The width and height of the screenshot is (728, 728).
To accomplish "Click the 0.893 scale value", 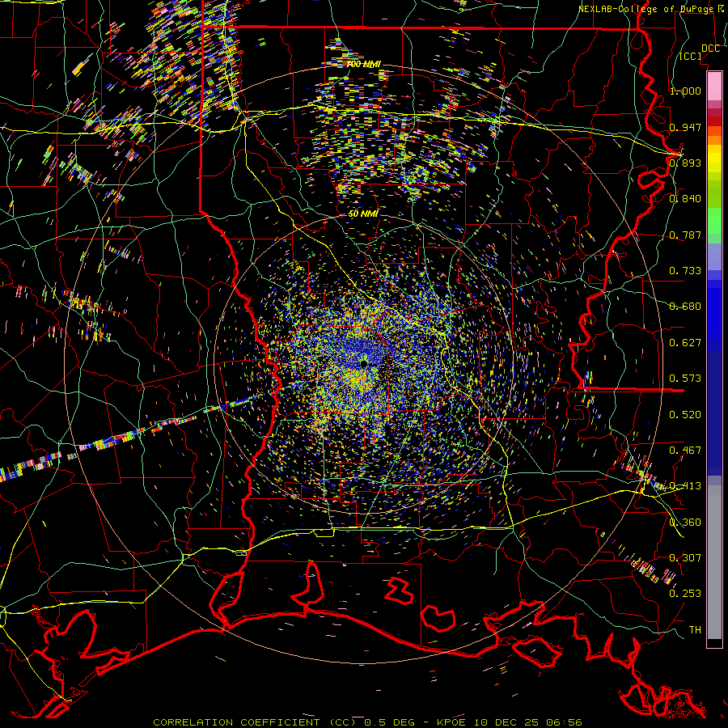I will pyautogui.click(x=685, y=163).
